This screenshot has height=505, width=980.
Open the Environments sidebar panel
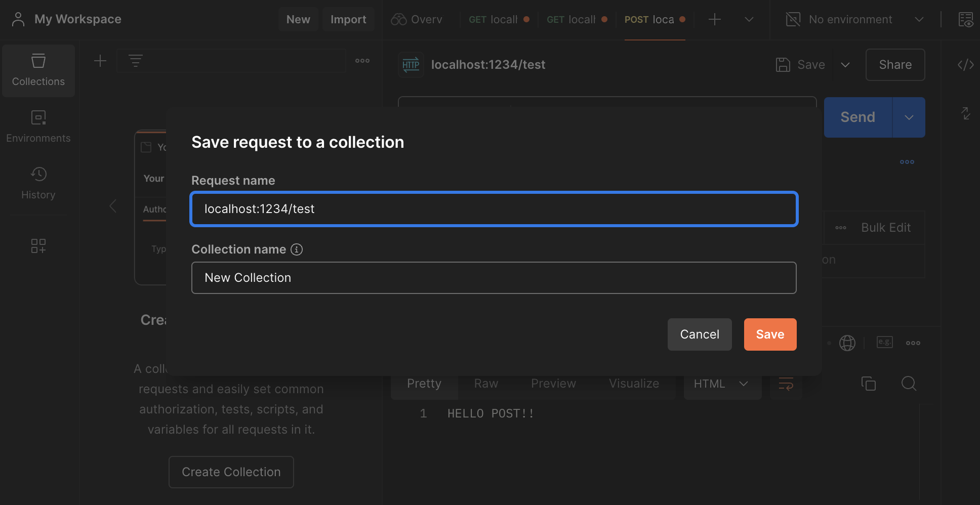pyautogui.click(x=38, y=127)
